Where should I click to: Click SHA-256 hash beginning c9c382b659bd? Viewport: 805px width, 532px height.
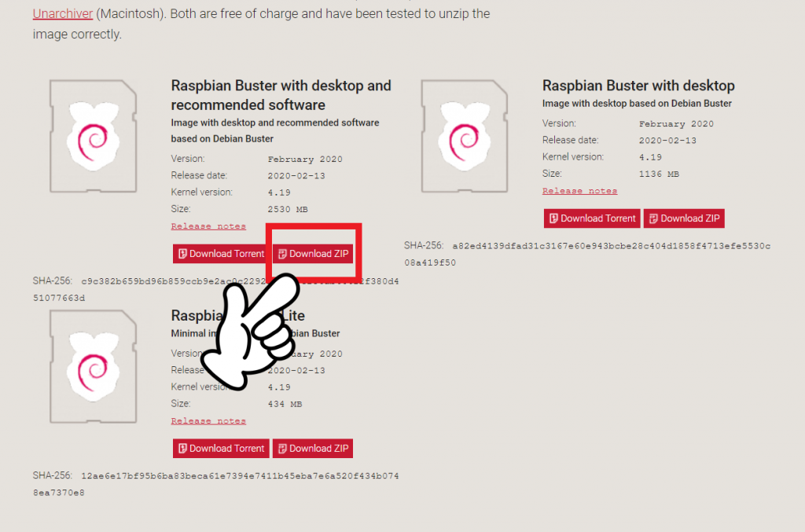coord(215,289)
